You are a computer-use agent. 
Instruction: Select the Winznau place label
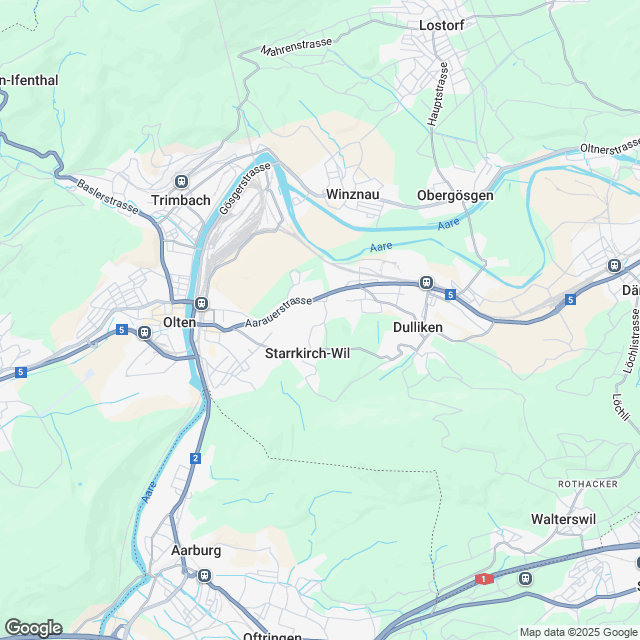pyautogui.click(x=353, y=194)
